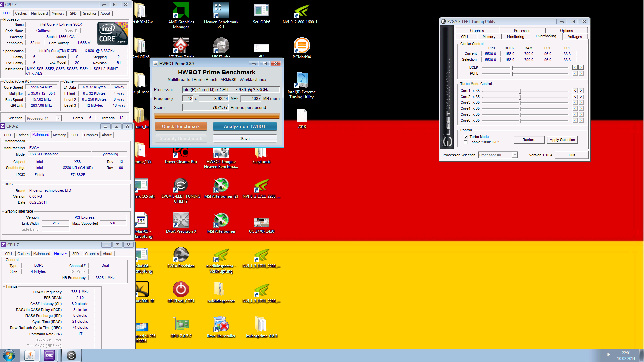Open Memory tab in E-LEET
Screen dimensions: 644x362
489,37
